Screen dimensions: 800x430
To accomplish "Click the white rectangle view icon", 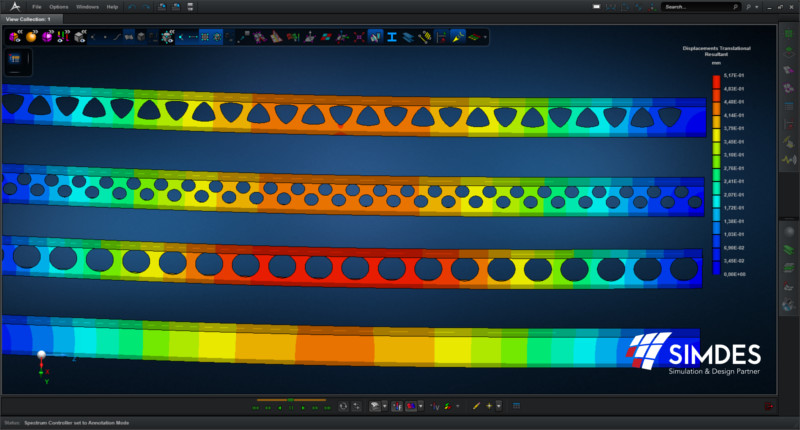I will (x=596, y=7).
